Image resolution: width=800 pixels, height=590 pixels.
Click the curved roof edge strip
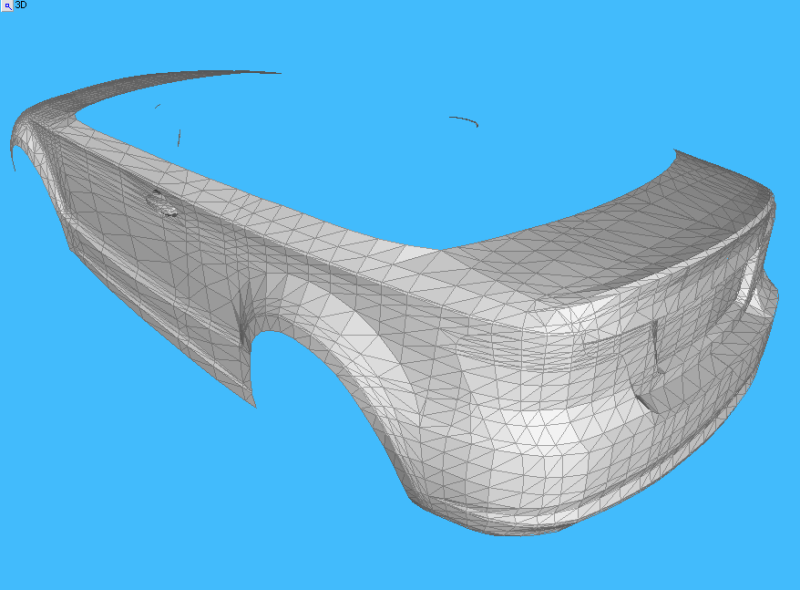click(150, 85)
